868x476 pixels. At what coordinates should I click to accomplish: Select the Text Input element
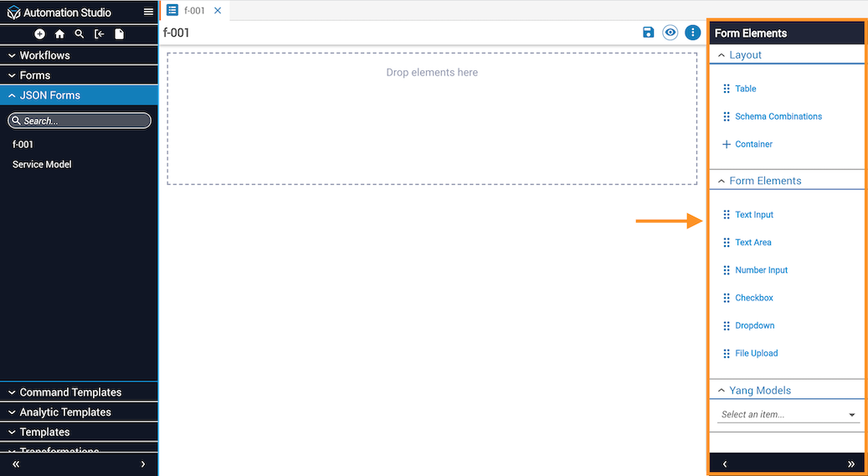[x=754, y=214]
